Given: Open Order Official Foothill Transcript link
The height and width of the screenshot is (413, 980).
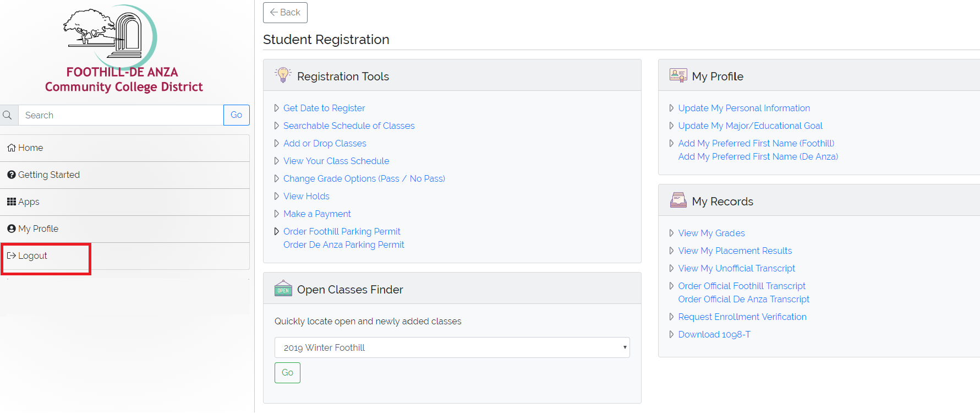Looking at the screenshot, I should [742, 286].
